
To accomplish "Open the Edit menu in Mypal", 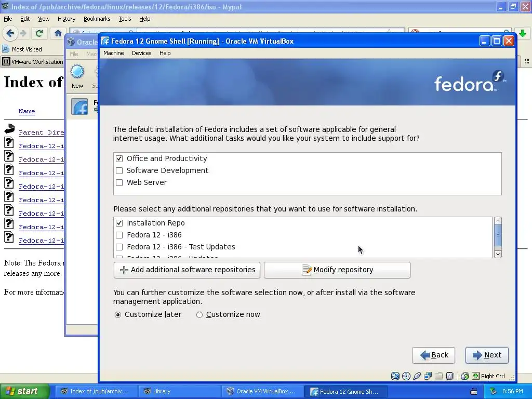I will (25, 19).
